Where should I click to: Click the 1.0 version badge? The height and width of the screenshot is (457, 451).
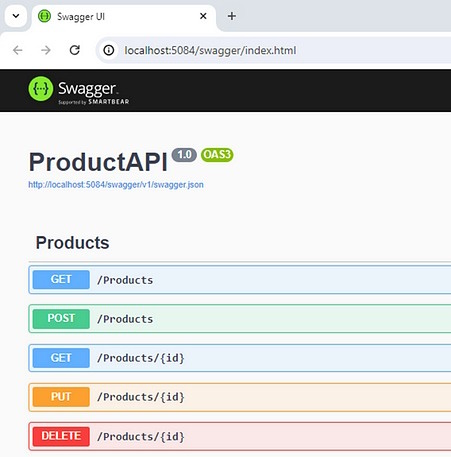coord(184,155)
